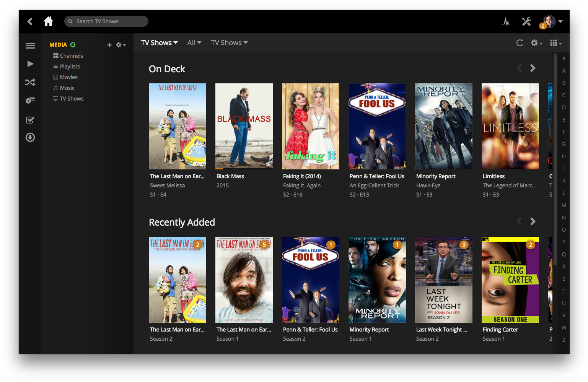The height and width of the screenshot is (382, 588).
Task: Click the Black Mass title link
Action: click(230, 176)
